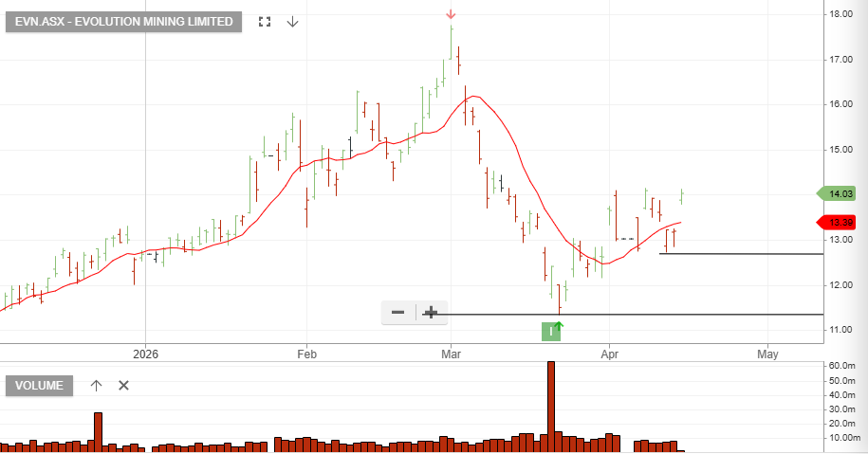This screenshot has width=868, height=454.
Task: Click the May label on time axis
Action: [767, 354]
